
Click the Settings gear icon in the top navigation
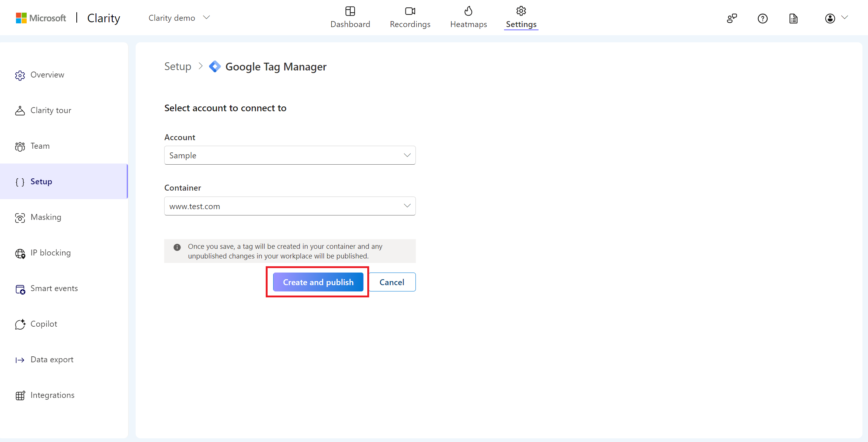pos(521,11)
